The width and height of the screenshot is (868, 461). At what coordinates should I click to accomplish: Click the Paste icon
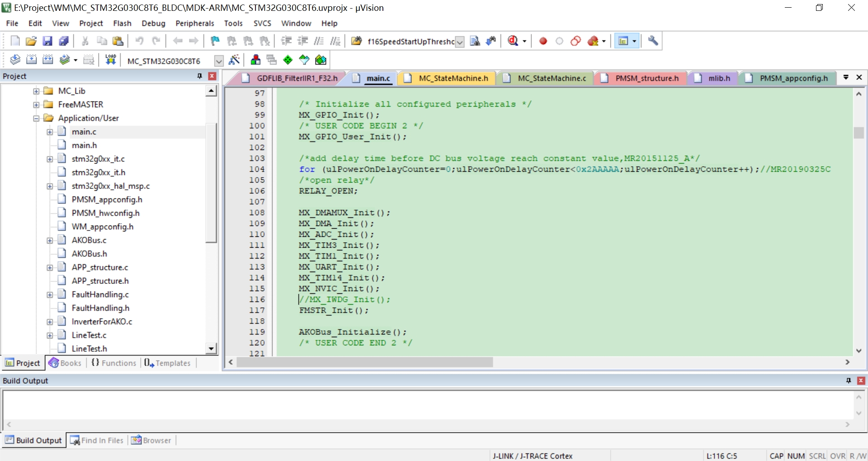click(118, 41)
